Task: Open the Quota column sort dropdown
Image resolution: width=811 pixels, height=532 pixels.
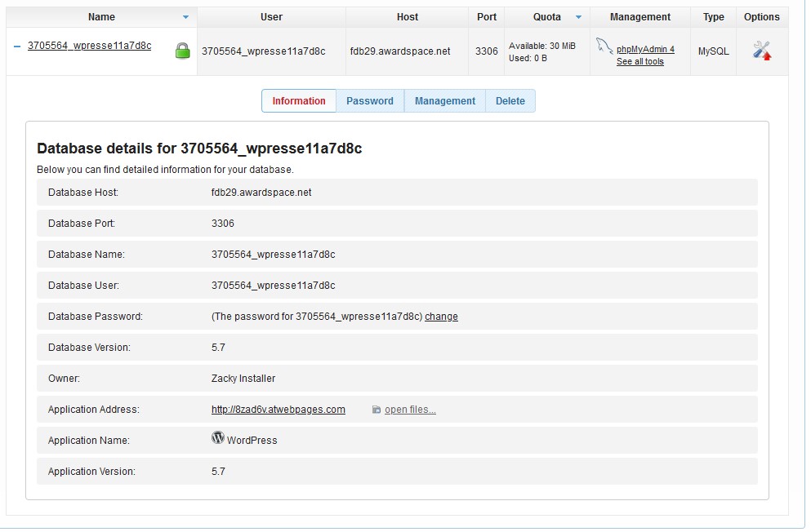Action: coord(580,16)
